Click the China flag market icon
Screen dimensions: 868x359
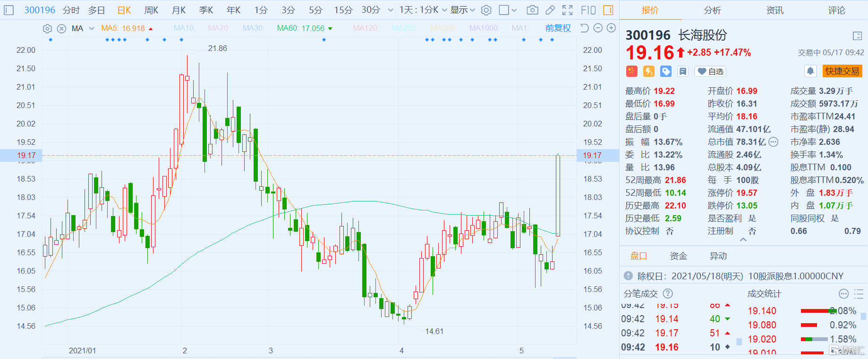pyautogui.click(x=632, y=71)
